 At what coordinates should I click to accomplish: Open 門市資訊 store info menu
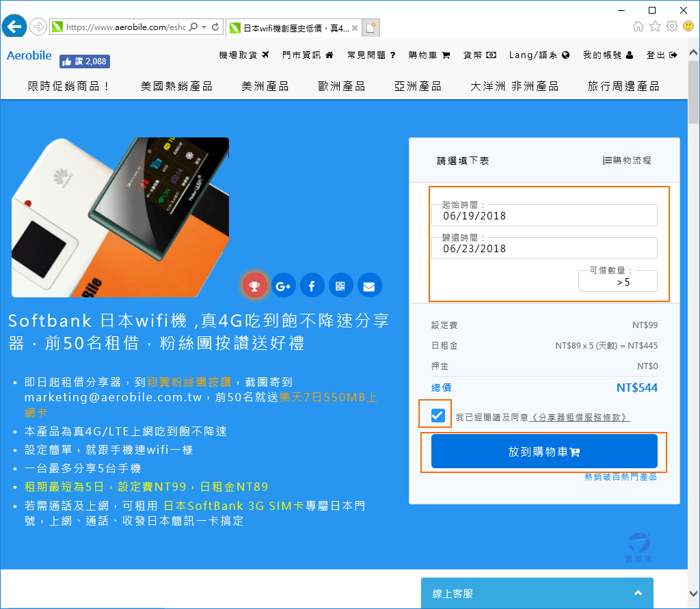pyautogui.click(x=308, y=55)
